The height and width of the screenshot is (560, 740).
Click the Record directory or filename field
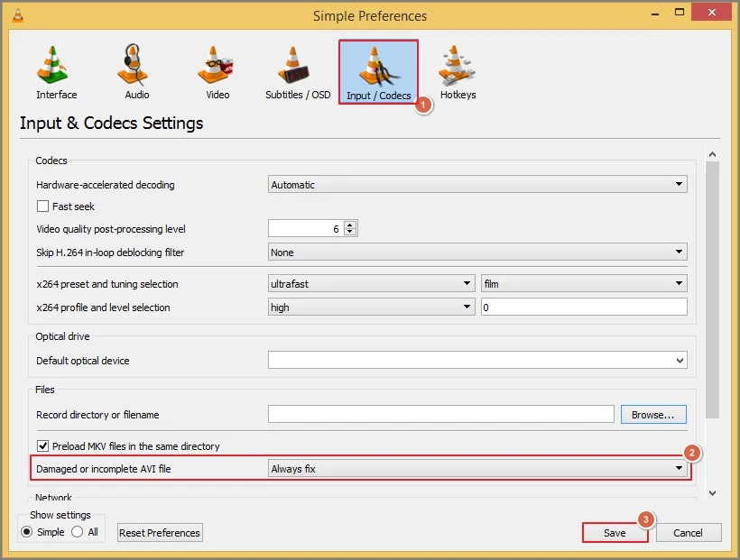(x=441, y=414)
